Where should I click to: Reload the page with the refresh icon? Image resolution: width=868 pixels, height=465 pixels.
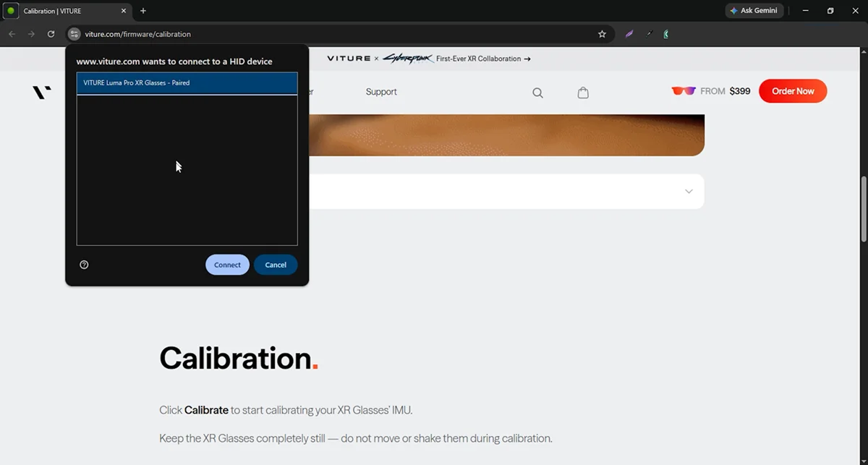51,34
